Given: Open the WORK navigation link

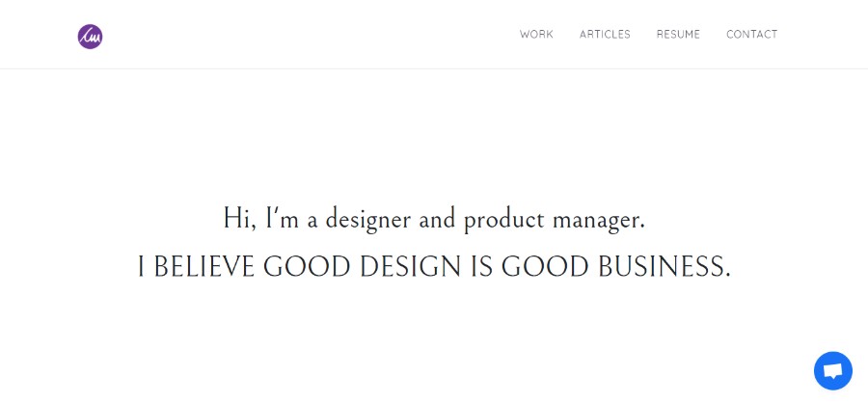Looking at the screenshot, I should pos(536,35).
